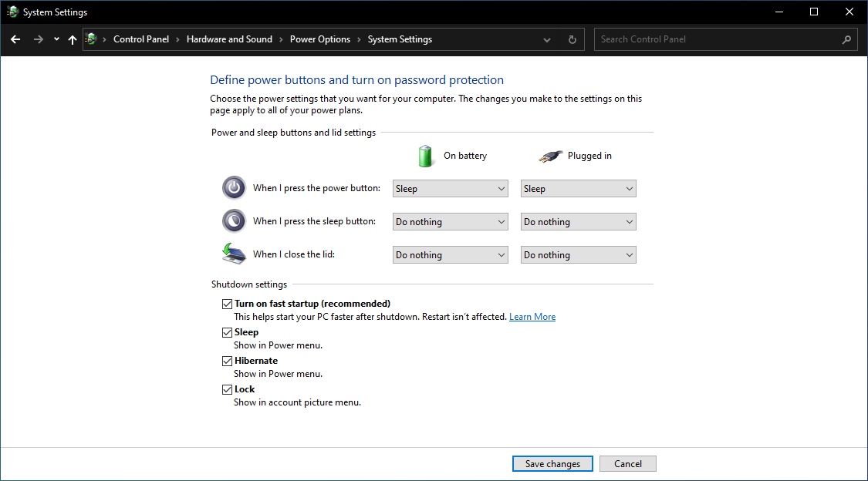
Task: Open the recent locations chevron
Action: [56, 39]
